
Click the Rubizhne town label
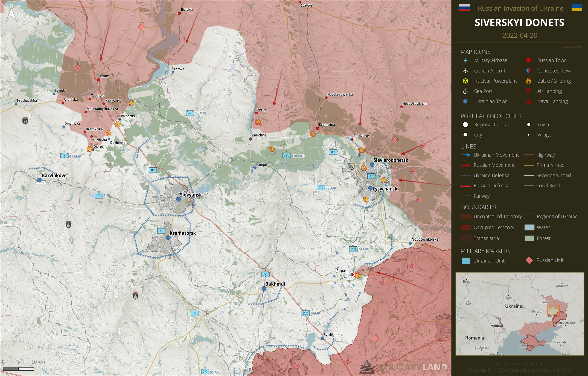(x=361, y=136)
